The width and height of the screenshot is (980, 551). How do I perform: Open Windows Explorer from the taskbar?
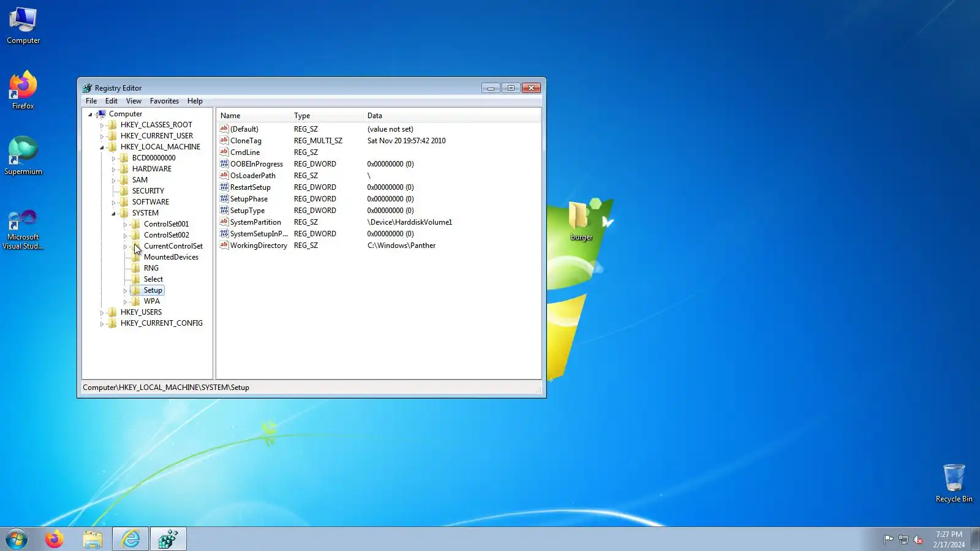click(92, 539)
